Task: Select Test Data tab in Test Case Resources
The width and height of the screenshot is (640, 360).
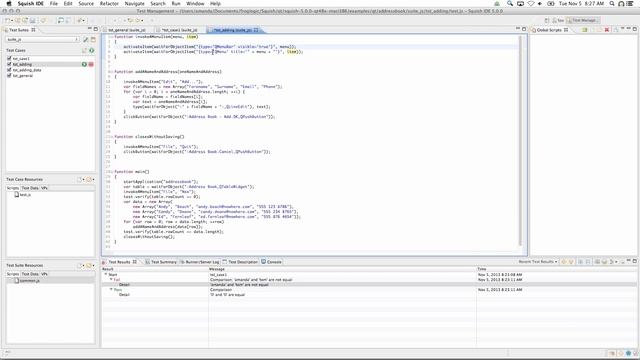Action: coord(30,188)
